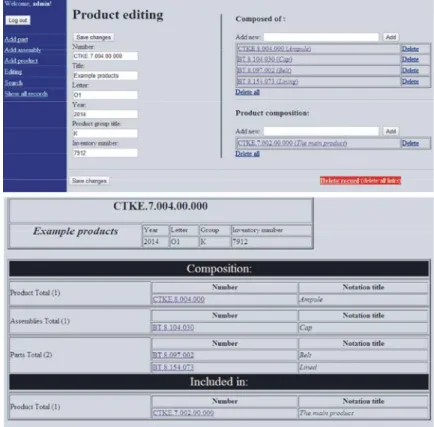
Task: Click the 7912 inventory number cell
Action: pos(271,242)
